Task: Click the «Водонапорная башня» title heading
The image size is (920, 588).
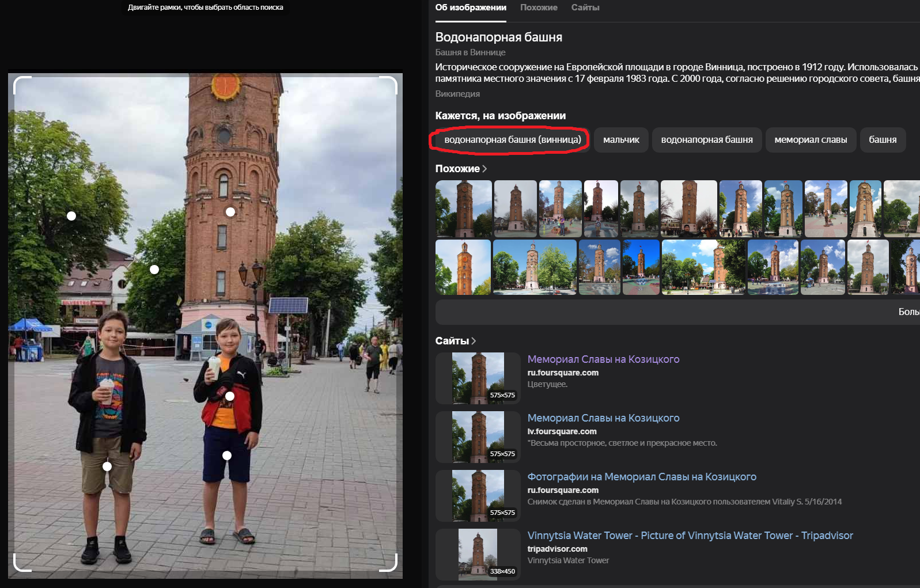Action: click(x=499, y=37)
